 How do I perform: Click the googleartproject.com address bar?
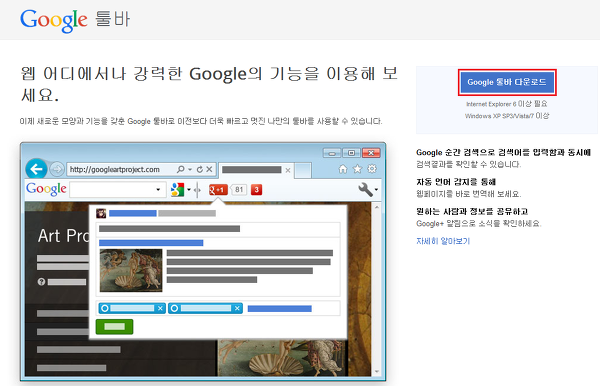click(142, 169)
